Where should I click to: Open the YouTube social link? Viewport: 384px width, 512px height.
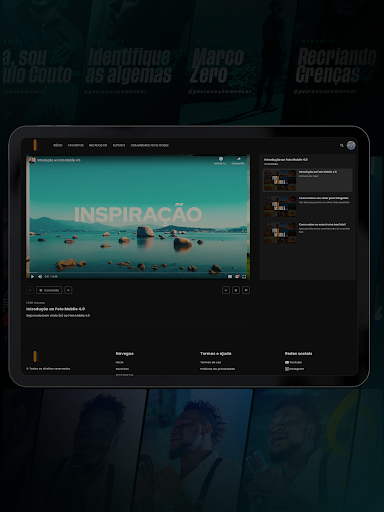click(x=293, y=362)
